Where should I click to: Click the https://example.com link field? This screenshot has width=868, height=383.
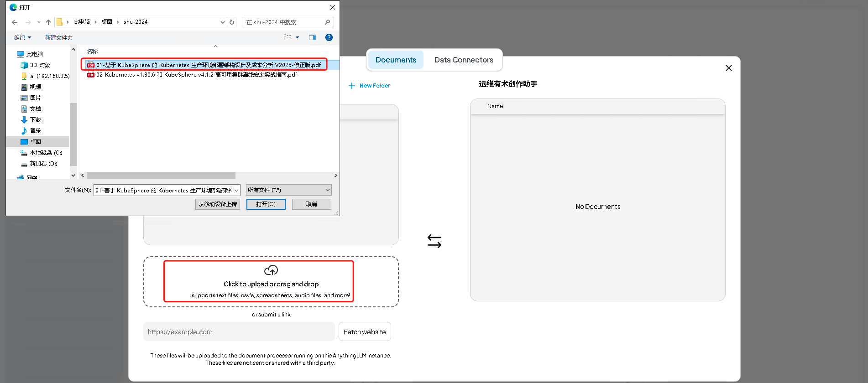239,332
